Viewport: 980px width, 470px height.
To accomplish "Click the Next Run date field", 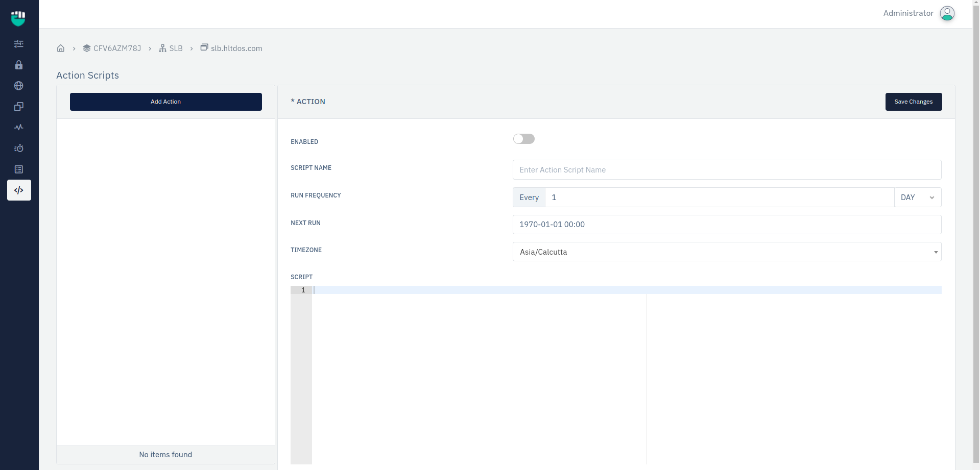I will click(726, 225).
